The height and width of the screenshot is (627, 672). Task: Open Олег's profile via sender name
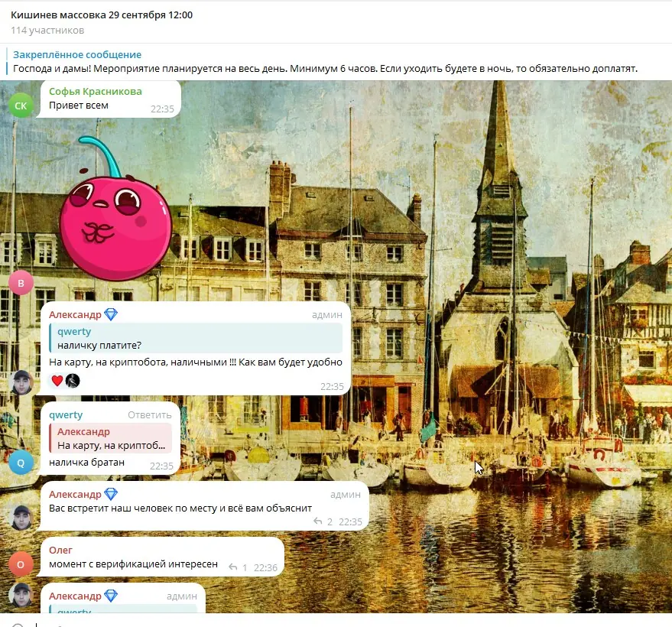(x=60, y=550)
